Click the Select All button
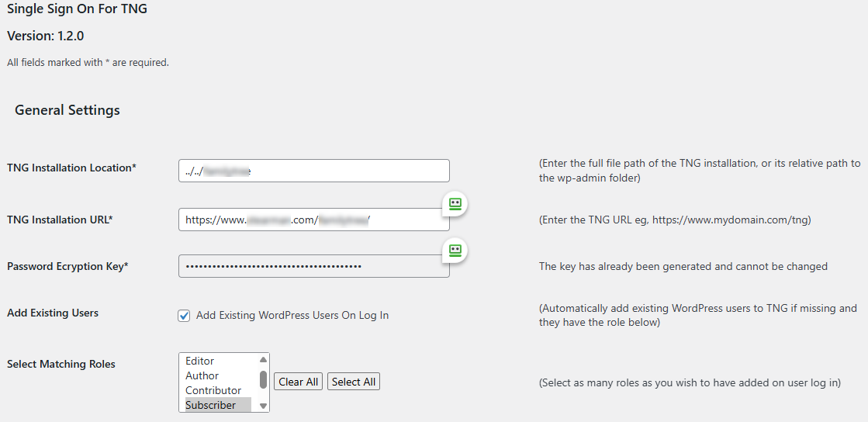The width and height of the screenshot is (868, 422). pyautogui.click(x=354, y=382)
